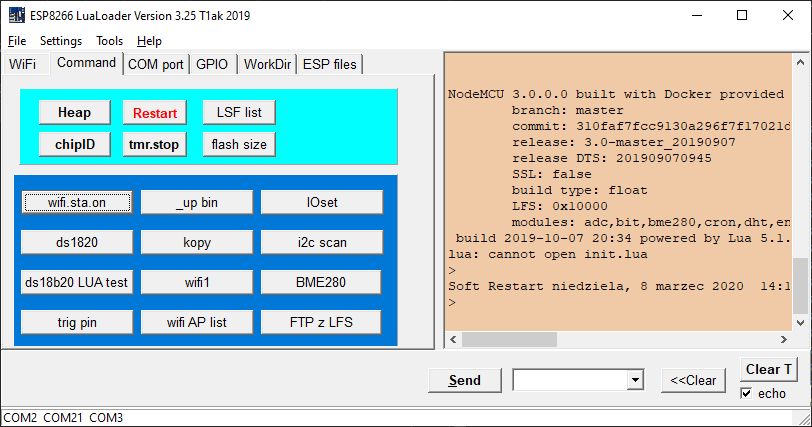Click the Clear T button
The image size is (812, 427).
tap(768, 369)
